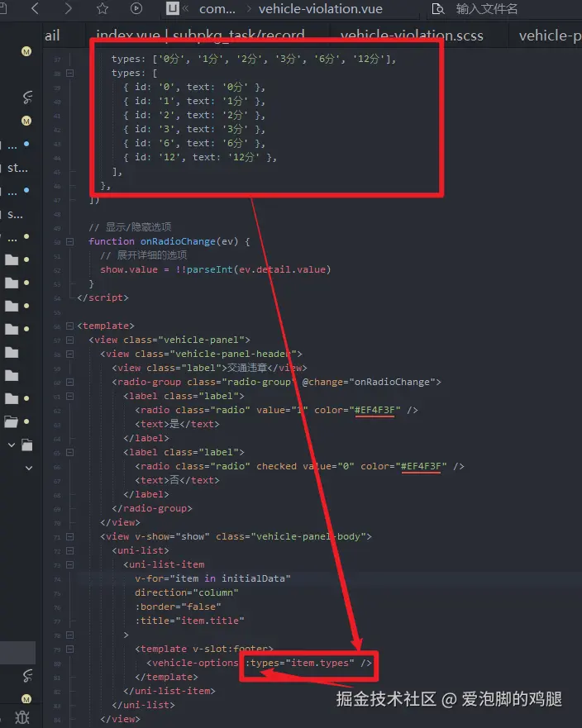Go forward with the right arrow toolbar icon

(x=69, y=8)
